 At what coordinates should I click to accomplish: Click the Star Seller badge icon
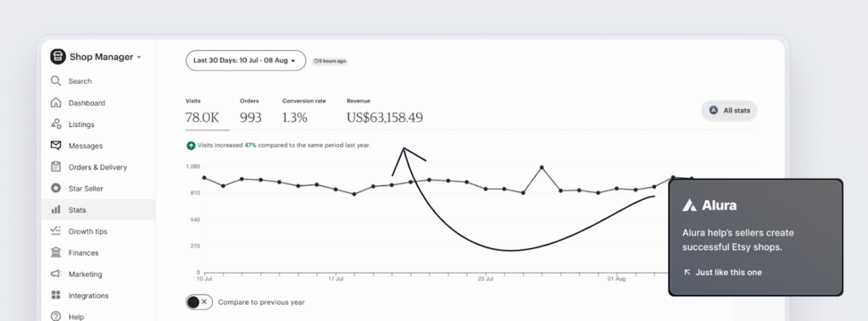56,188
